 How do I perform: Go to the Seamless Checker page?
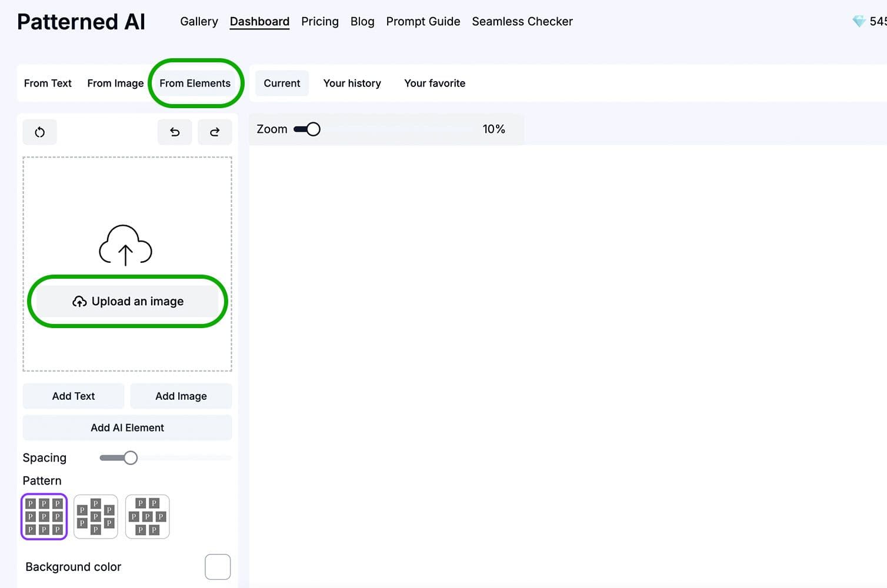522,22
